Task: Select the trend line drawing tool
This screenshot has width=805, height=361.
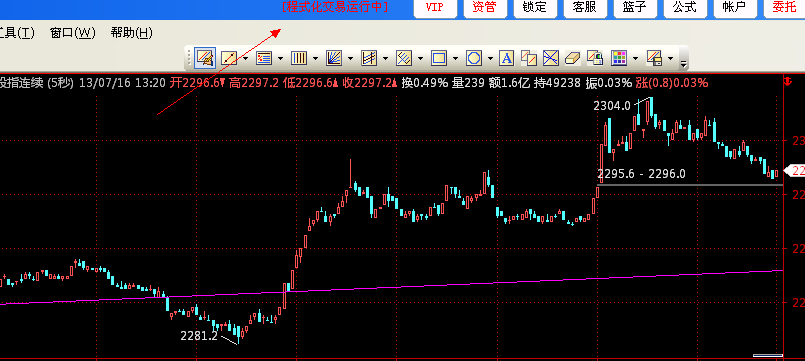Action: click(228, 58)
